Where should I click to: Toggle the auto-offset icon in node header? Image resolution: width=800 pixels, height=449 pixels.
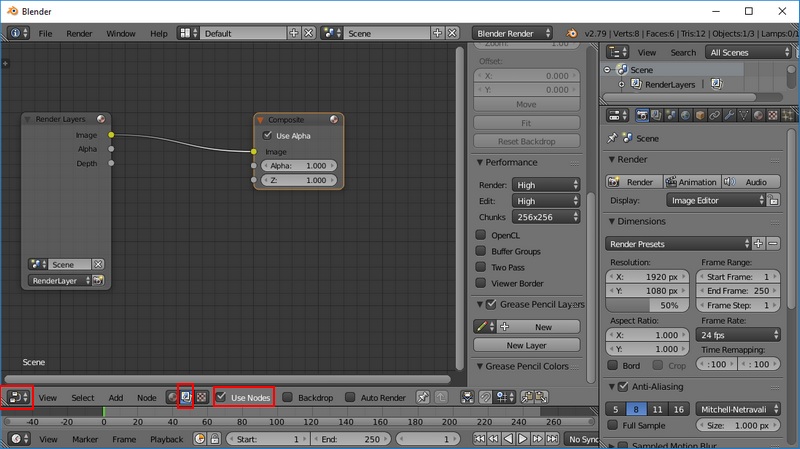point(467,397)
